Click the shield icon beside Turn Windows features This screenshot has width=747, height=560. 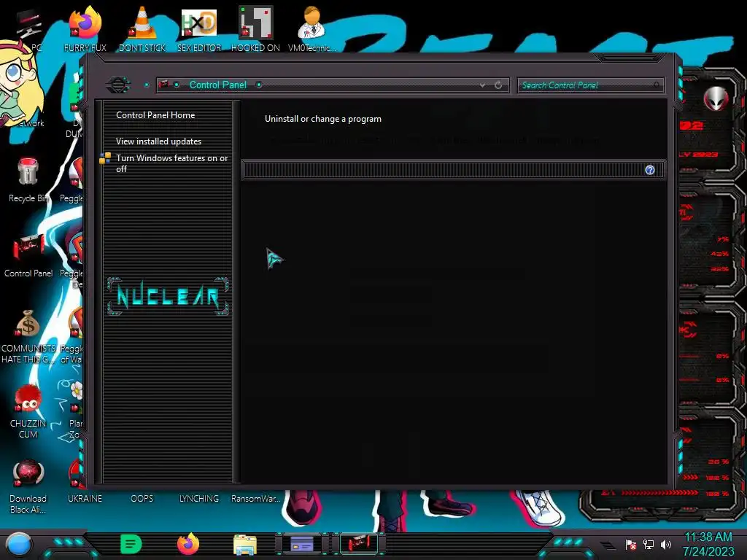[x=105, y=158]
